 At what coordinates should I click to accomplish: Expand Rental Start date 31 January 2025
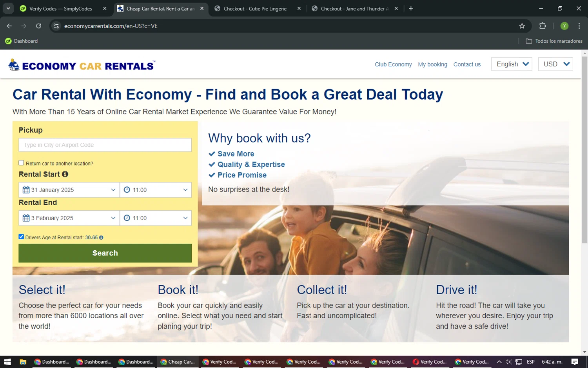pyautogui.click(x=69, y=190)
